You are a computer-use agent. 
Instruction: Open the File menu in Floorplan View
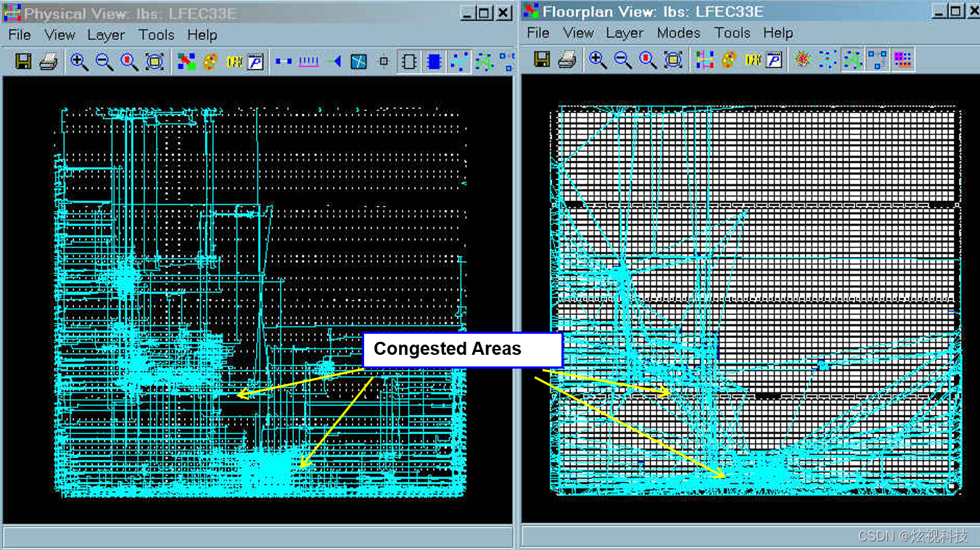pos(538,33)
